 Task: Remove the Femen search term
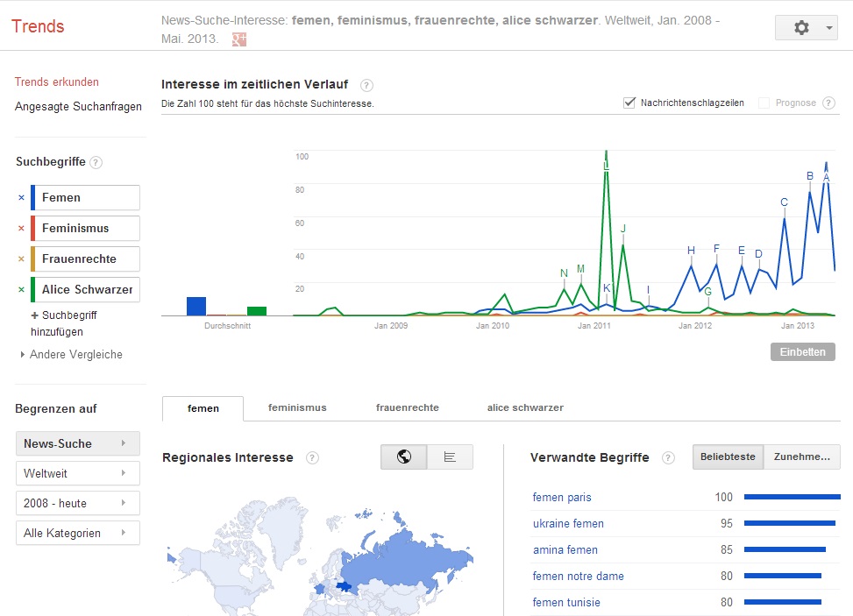pyautogui.click(x=21, y=197)
